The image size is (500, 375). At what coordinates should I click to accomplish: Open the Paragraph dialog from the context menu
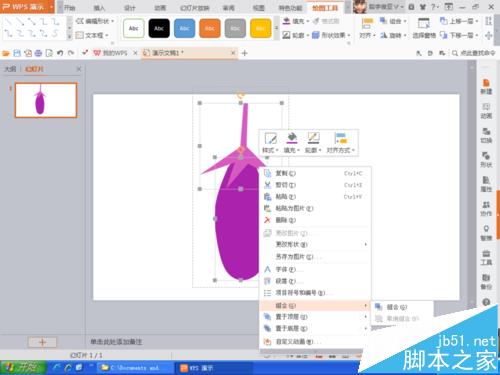coord(315,281)
